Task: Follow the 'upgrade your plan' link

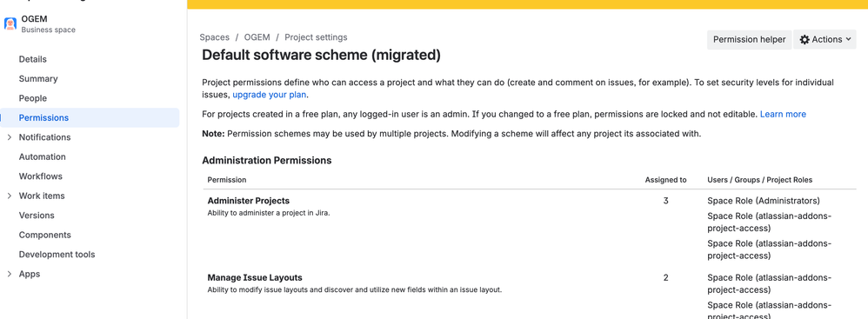Action: tap(269, 95)
